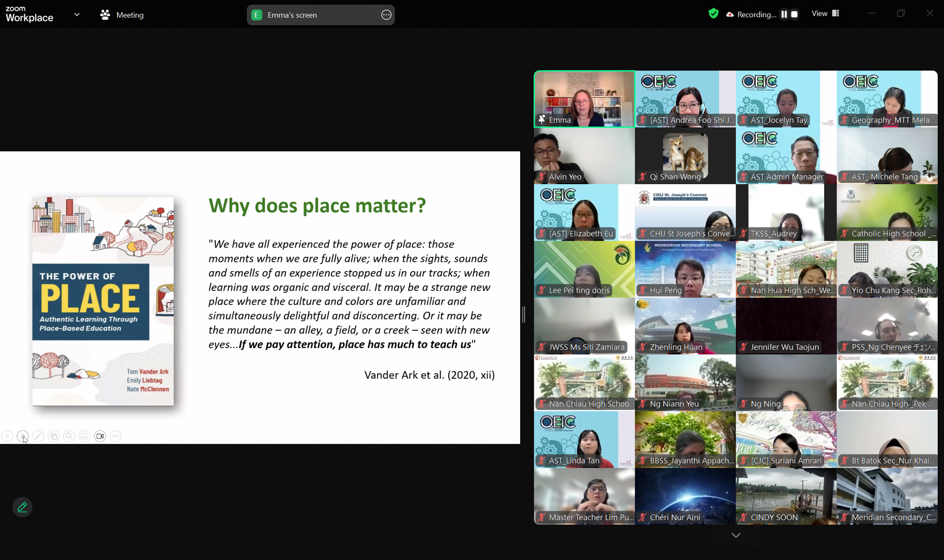Select Chéri Nur Aini video tile

click(x=685, y=496)
